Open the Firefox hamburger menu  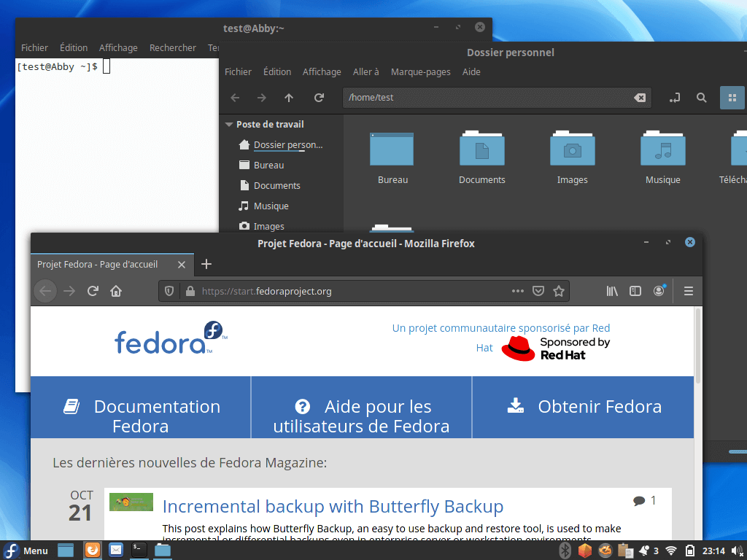pyautogui.click(x=689, y=291)
